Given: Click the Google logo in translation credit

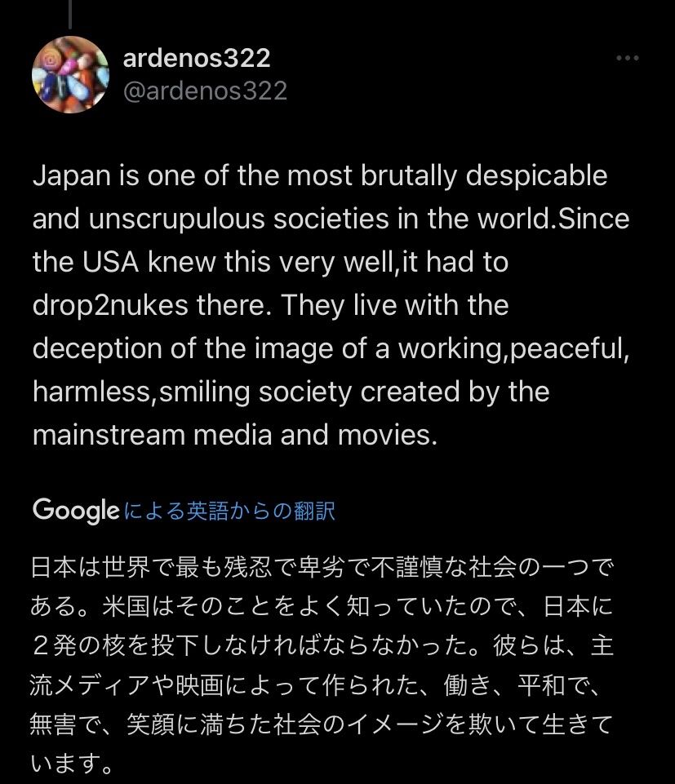Looking at the screenshot, I should coord(76,510).
